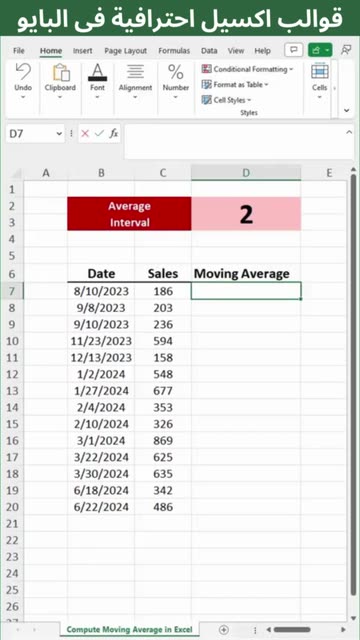360x640 pixels.
Task: Click the formula bar input field
Action: (239, 142)
